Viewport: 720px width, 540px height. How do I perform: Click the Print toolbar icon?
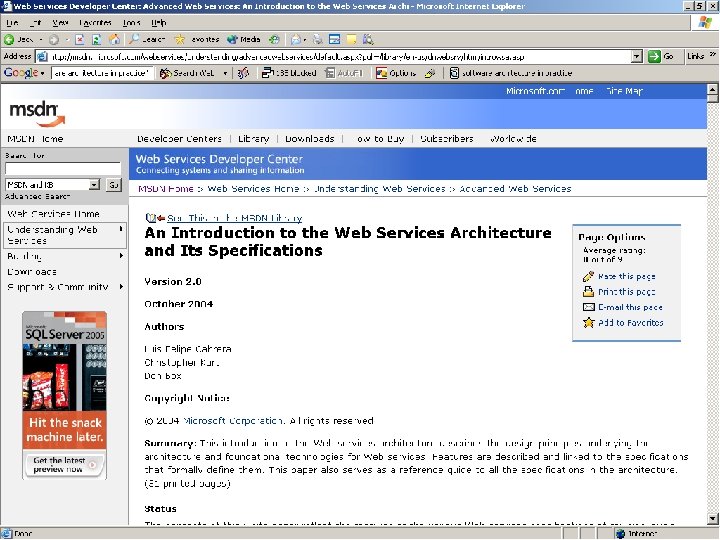(x=318, y=39)
